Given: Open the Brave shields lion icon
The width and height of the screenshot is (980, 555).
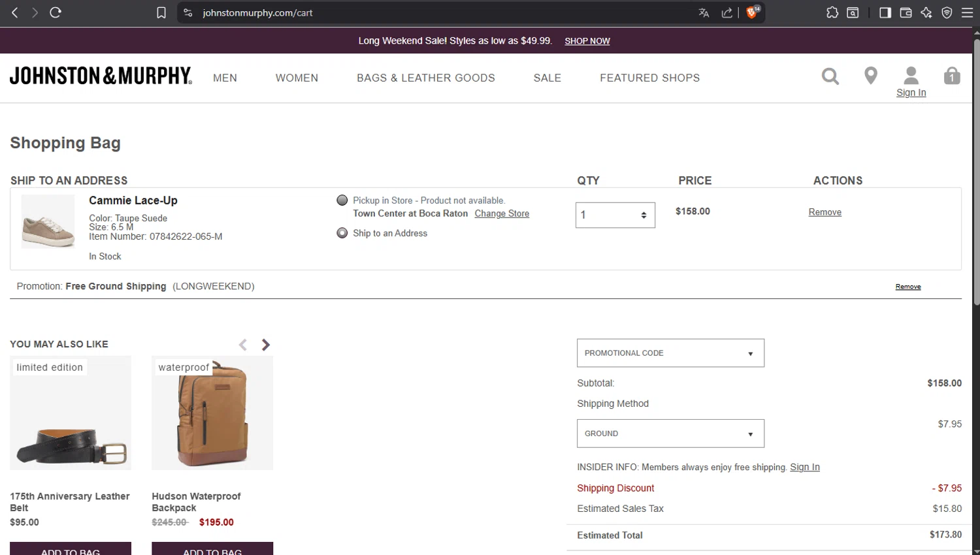Looking at the screenshot, I should [x=752, y=12].
